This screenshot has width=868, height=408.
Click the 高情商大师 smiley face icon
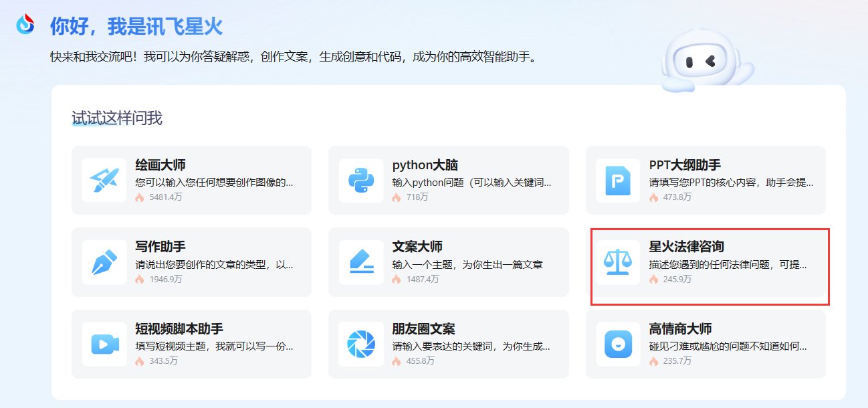coord(618,344)
